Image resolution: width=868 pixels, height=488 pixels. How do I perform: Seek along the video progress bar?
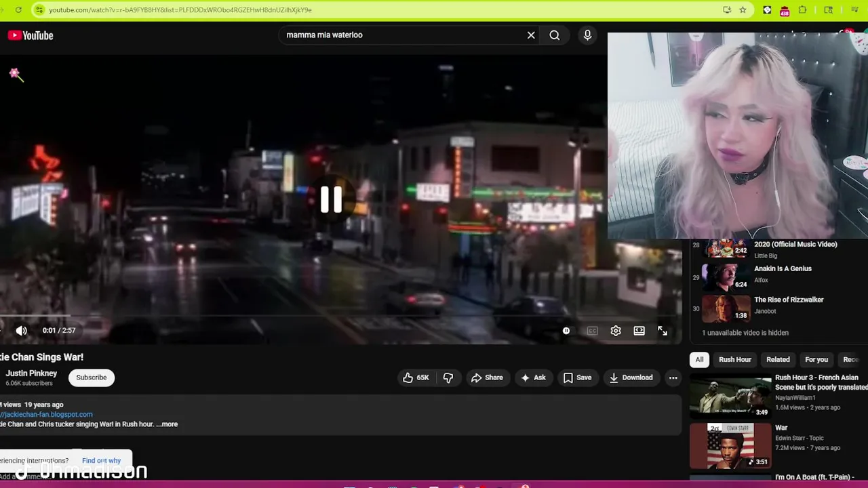point(340,316)
